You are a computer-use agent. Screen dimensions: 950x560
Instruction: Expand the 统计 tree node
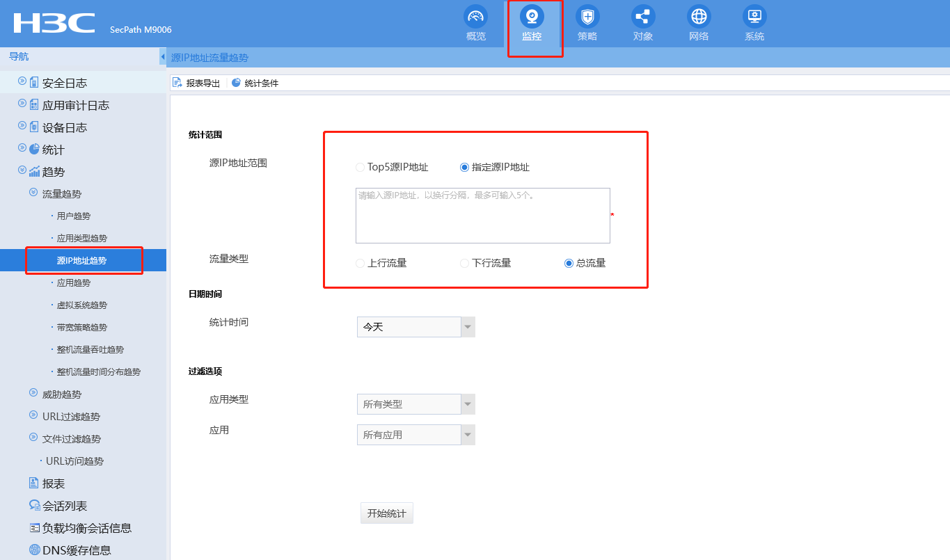pos(22,148)
